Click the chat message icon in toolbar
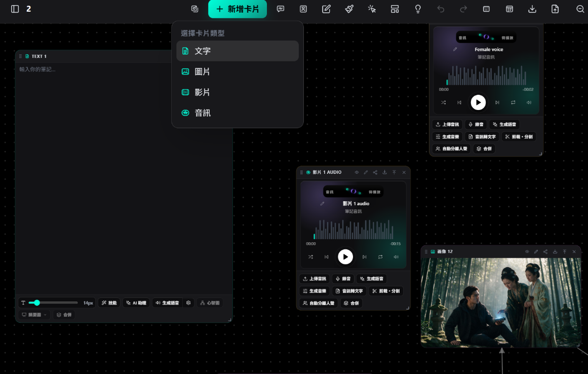The width and height of the screenshot is (588, 374). (x=281, y=9)
